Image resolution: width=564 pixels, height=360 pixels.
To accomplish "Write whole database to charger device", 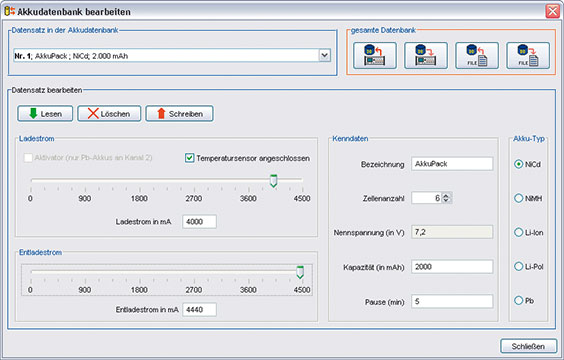I will point(426,55).
